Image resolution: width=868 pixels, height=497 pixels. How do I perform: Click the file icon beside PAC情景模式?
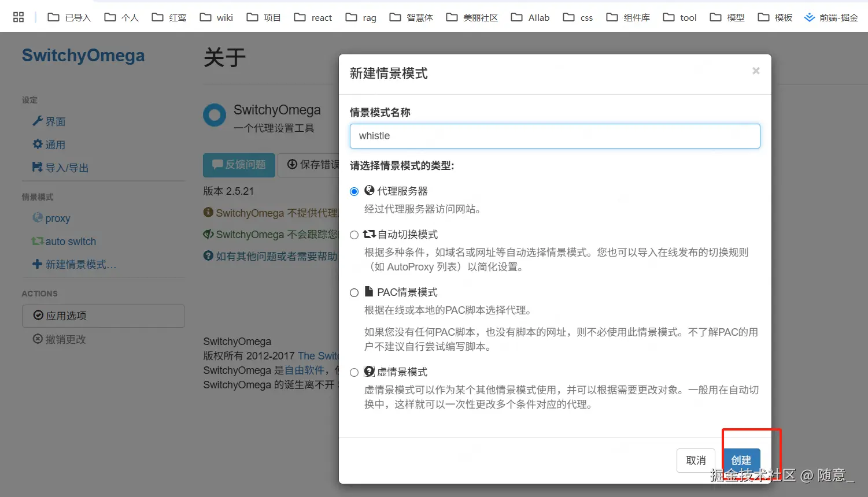point(369,291)
